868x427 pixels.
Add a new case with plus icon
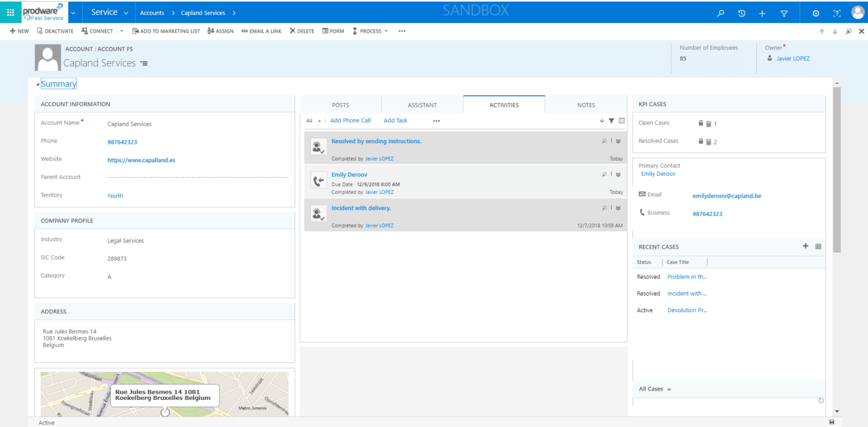click(806, 246)
